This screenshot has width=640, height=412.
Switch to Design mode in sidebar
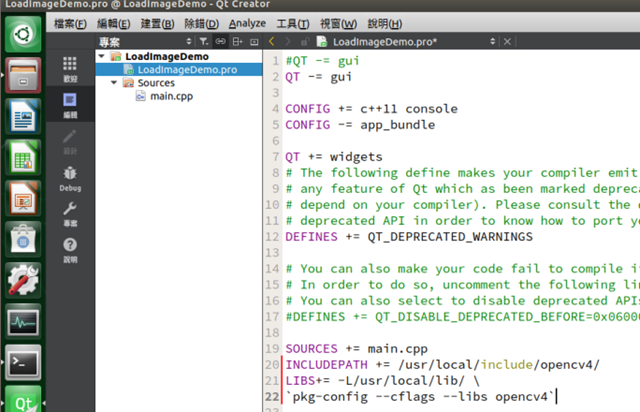[x=70, y=142]
